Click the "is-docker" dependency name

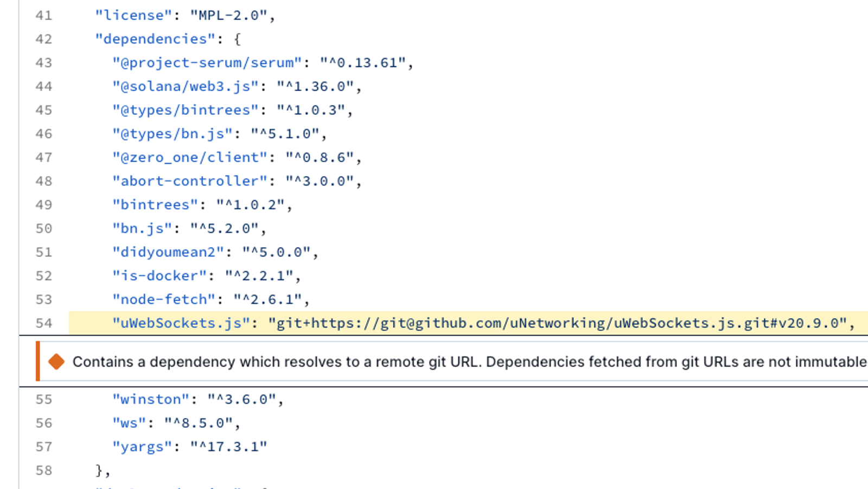tap(159, 276)
